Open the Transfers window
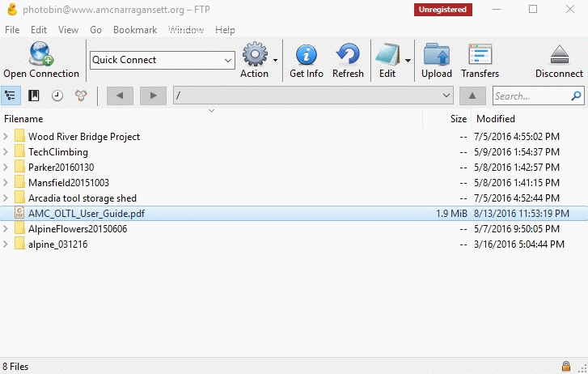The height and width of the screenshot is (374, 588). (480, 55)
